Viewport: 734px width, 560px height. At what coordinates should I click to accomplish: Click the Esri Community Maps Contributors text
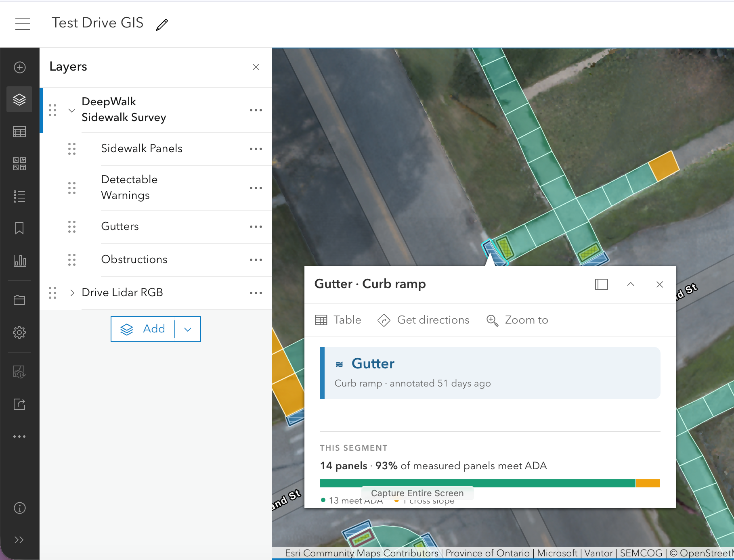(x=362, y=553)
